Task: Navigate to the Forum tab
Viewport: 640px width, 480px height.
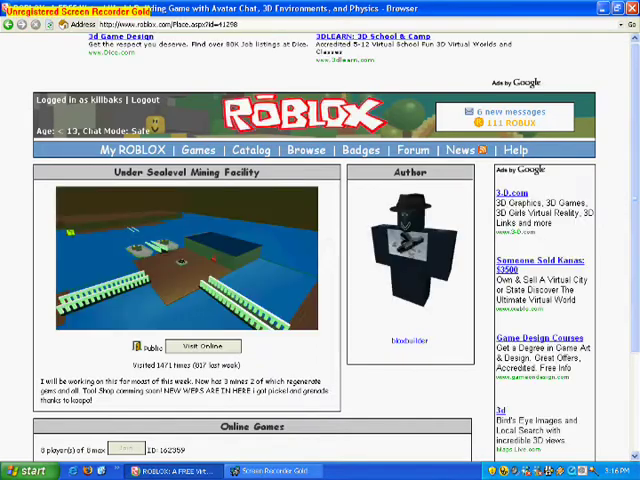Action: (x=413, y=150)
